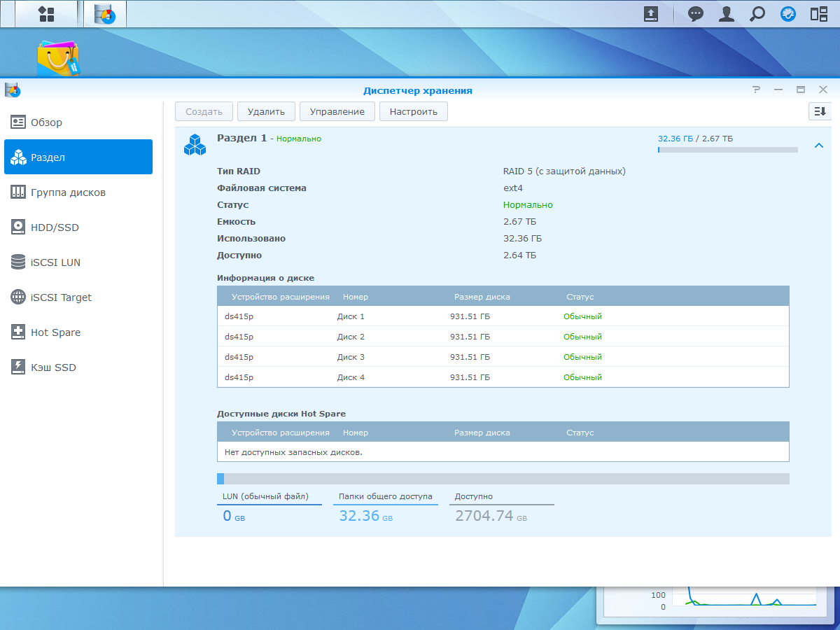Click the Storage Manager taskbar icon

pyautogui.click(x=105, y=14)
